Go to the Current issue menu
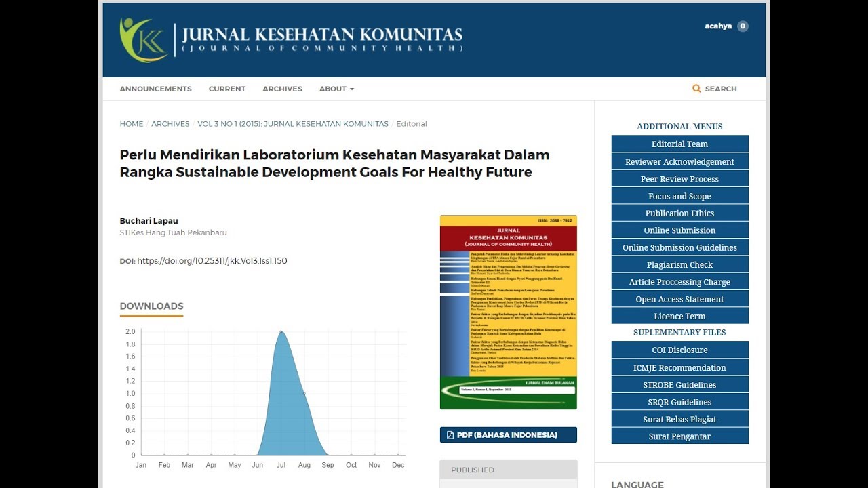 227,89
